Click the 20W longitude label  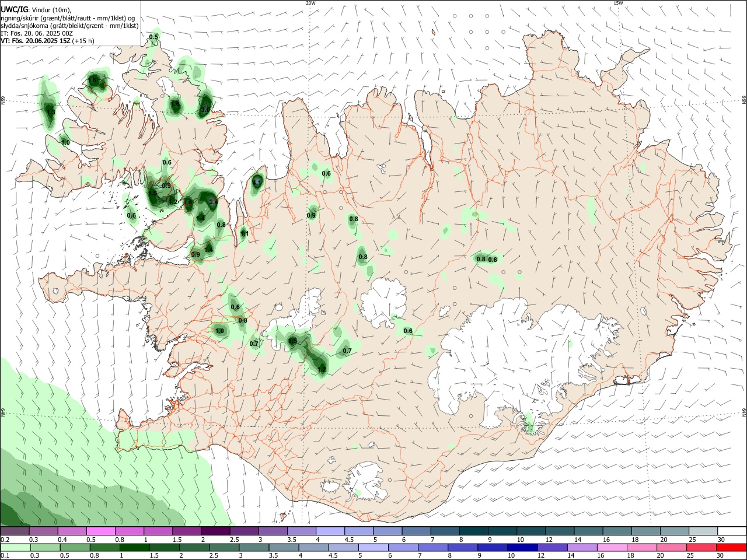point(310,3)
